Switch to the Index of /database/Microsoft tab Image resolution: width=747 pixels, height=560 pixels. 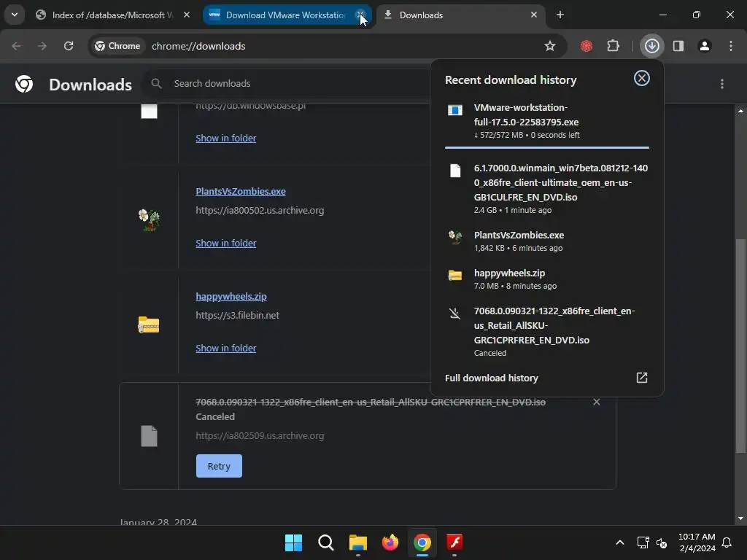(x=113, y=15)
